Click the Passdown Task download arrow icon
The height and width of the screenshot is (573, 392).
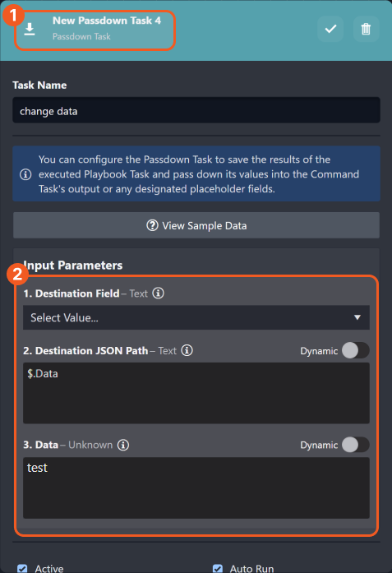pos(30,30)
